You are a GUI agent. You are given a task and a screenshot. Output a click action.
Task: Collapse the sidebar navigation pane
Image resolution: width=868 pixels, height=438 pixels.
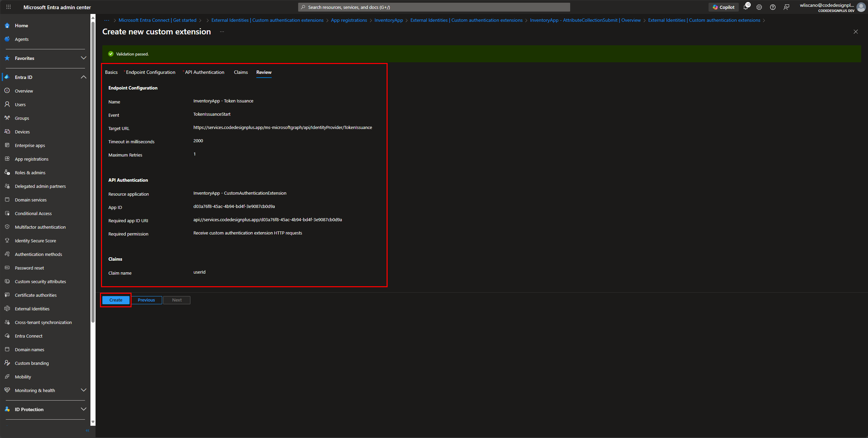click(87, 431)
